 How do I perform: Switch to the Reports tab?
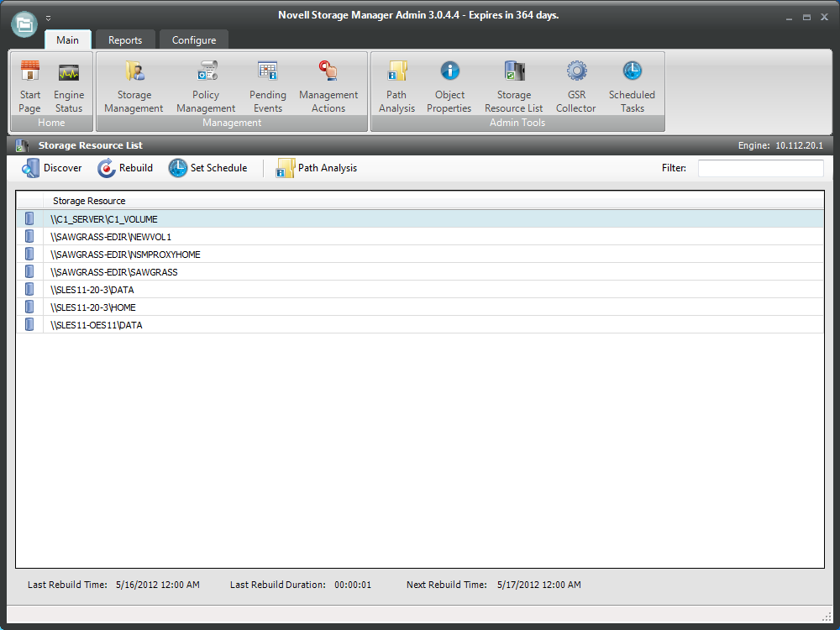point(125,40)
